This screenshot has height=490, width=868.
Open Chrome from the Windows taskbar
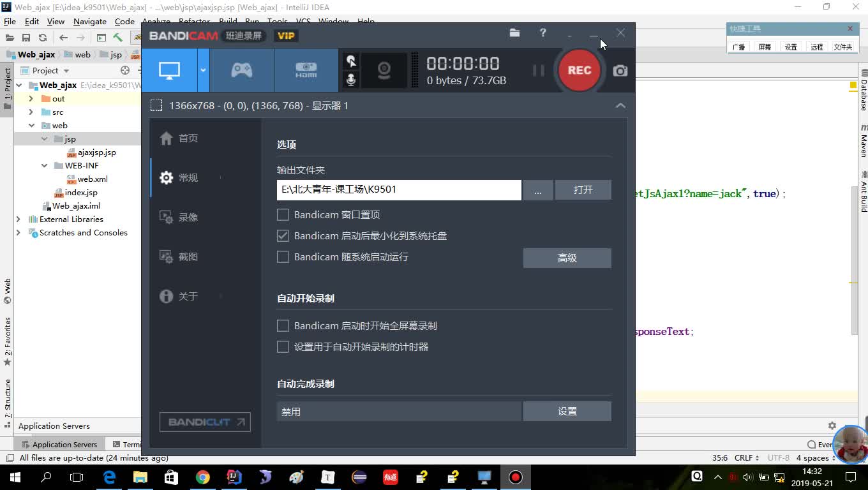203,477
